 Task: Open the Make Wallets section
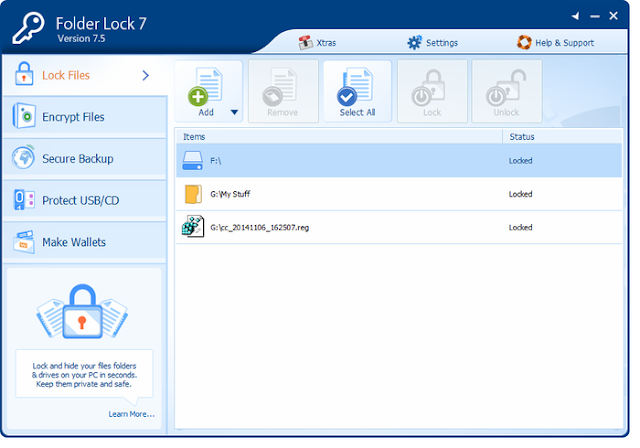click(x=84, y=242)
